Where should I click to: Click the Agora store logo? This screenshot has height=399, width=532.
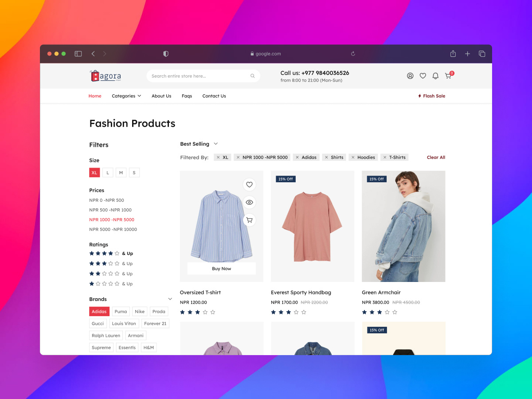pyautogui.click(x=106, y=76)
